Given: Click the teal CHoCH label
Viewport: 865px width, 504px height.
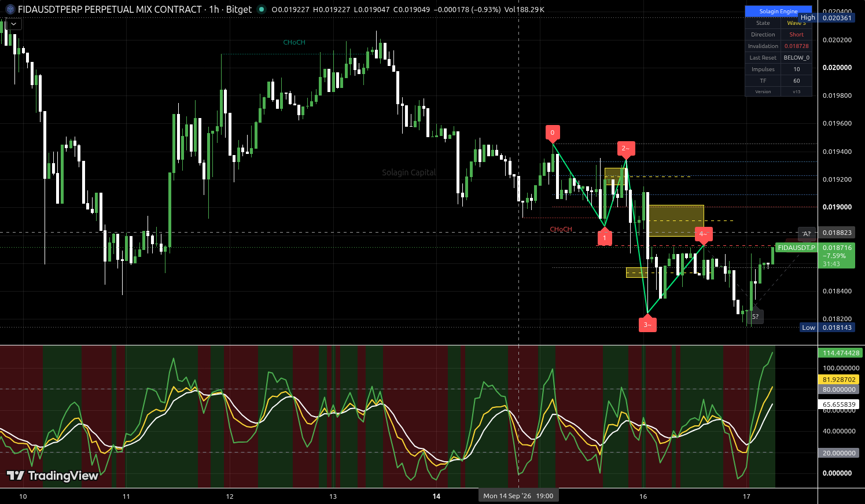Looking at the screenshot, I should pos(295,42).
